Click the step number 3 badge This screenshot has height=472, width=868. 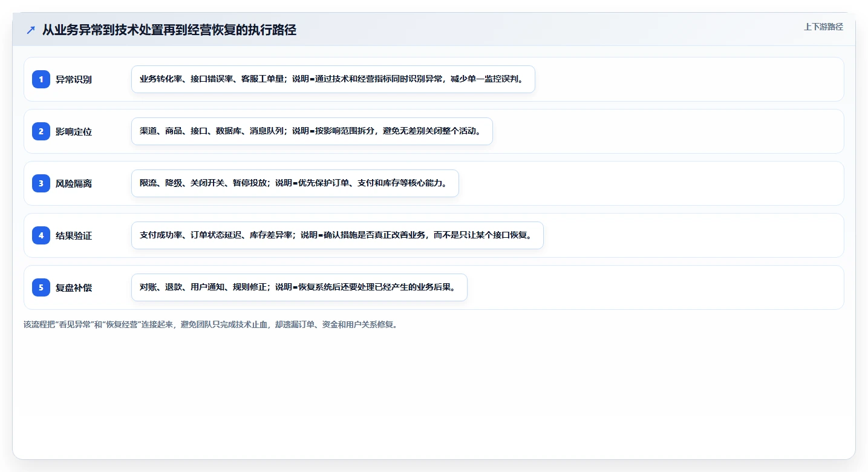pos(41,183)
